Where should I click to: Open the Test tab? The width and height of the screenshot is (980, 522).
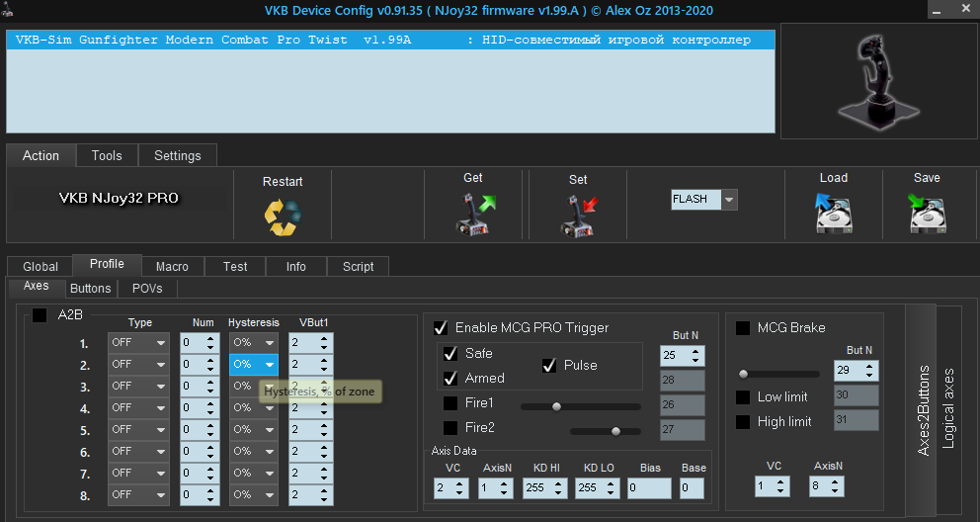point(235,266)
